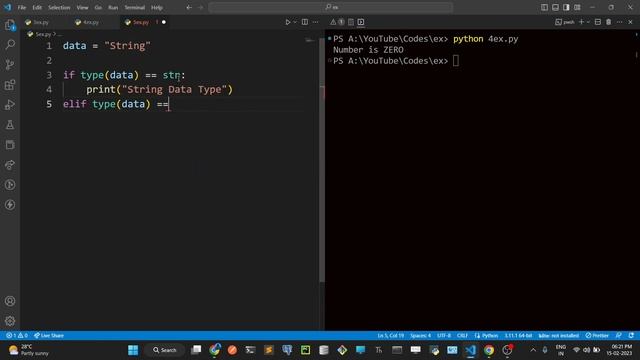Screen dimensions: 640x360
Task: Click Spaces: 4 indentation setting
Action: pos(420,336)
